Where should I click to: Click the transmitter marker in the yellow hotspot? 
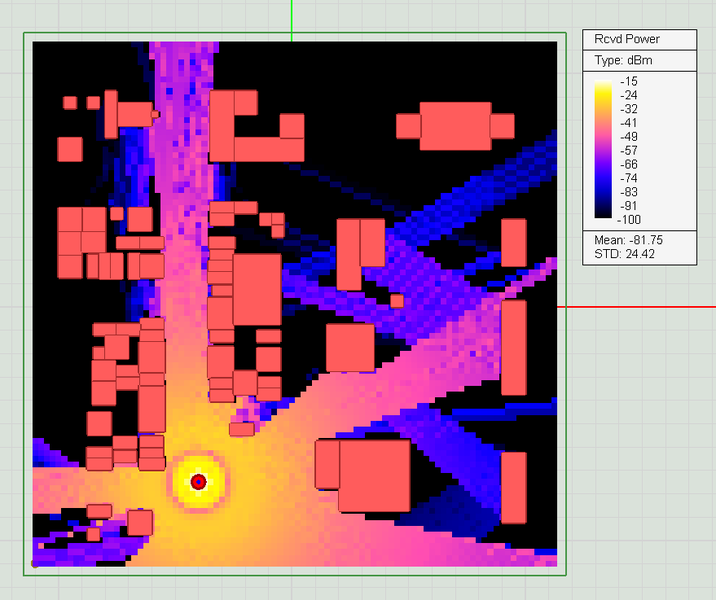click(198, 482)
